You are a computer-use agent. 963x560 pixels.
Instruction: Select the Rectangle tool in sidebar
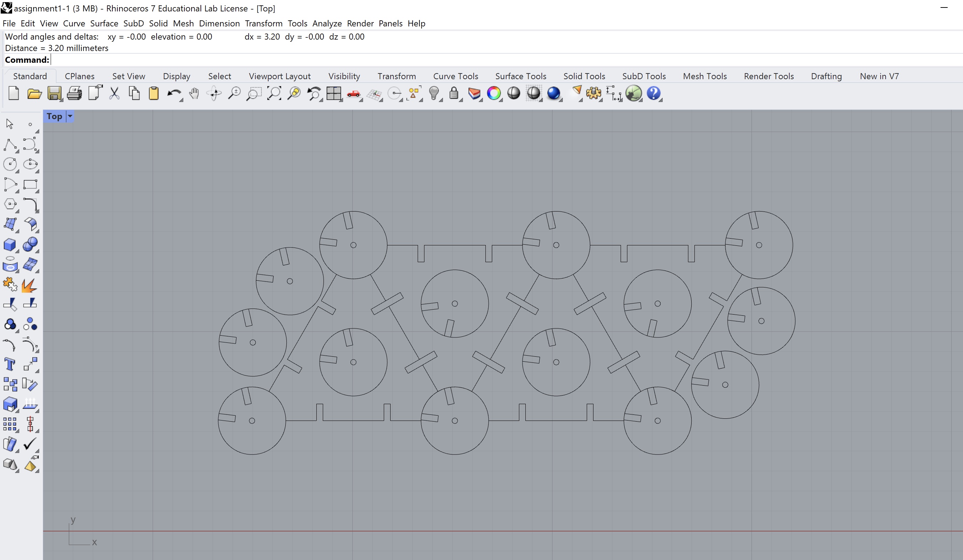pos(31,185)
